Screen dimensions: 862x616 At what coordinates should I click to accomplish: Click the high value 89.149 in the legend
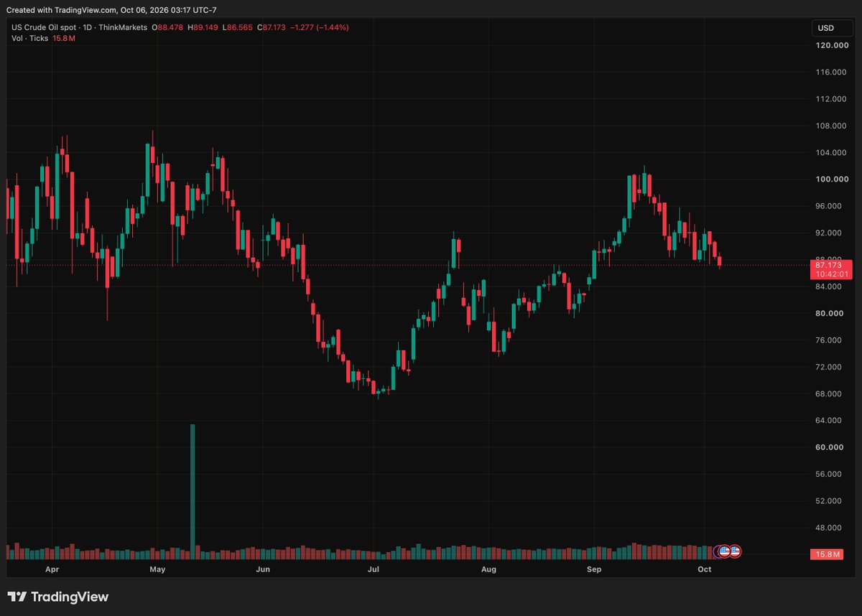pos(206,27)
